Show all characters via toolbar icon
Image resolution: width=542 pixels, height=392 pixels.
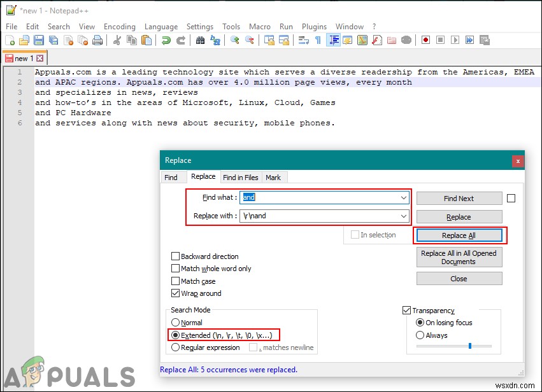[317, 40]
